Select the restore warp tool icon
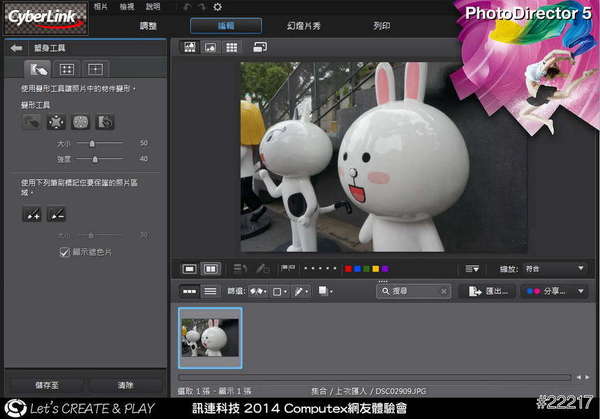 (x=104, y=122)
